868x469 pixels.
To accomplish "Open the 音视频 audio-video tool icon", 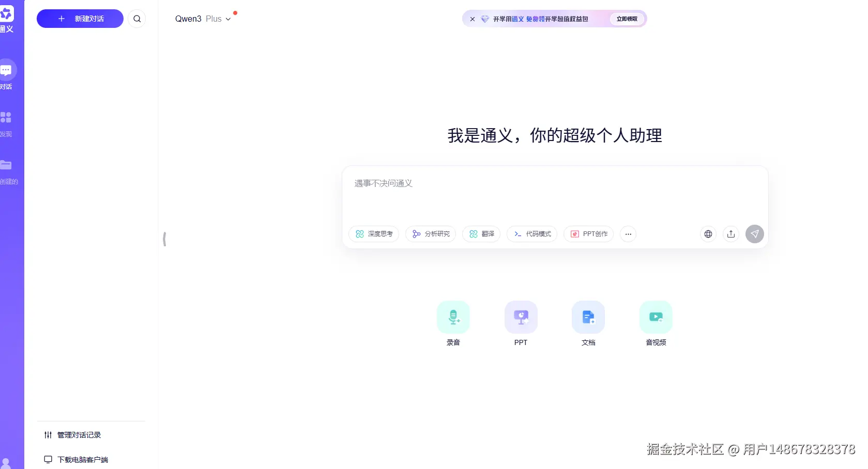I will click(x=656, y=317).
